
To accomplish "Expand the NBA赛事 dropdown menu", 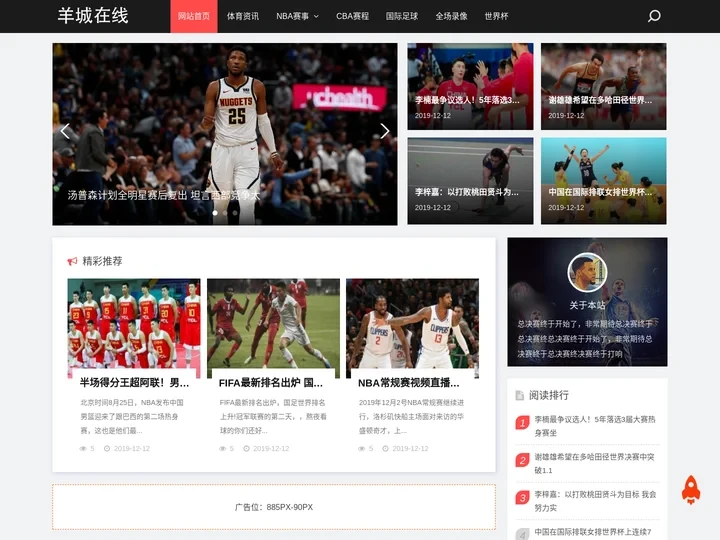I will (297, 16).
